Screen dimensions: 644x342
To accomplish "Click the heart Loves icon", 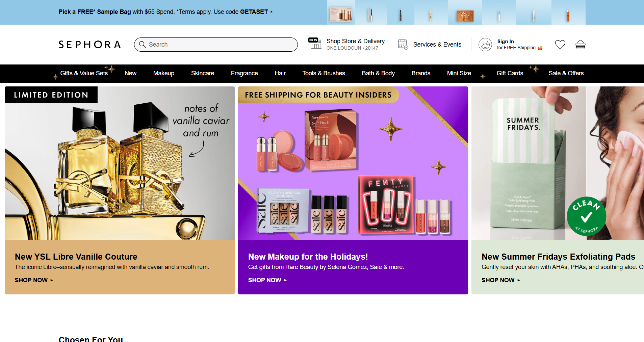I will pos(560,45).
